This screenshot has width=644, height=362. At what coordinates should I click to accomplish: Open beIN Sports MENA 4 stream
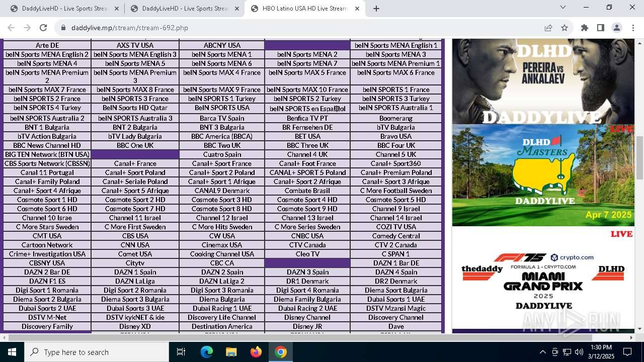click(47, 63)
